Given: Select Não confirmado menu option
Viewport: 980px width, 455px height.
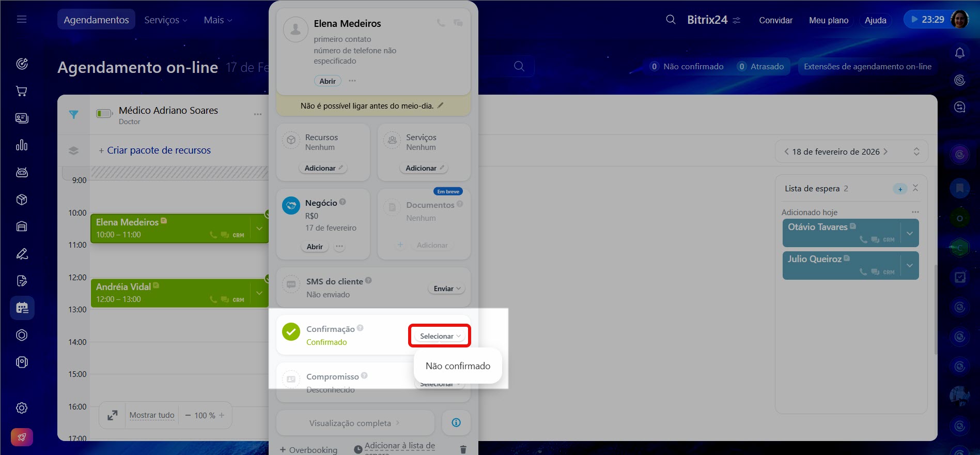Looking at the screenshot, I should (458, 366).
